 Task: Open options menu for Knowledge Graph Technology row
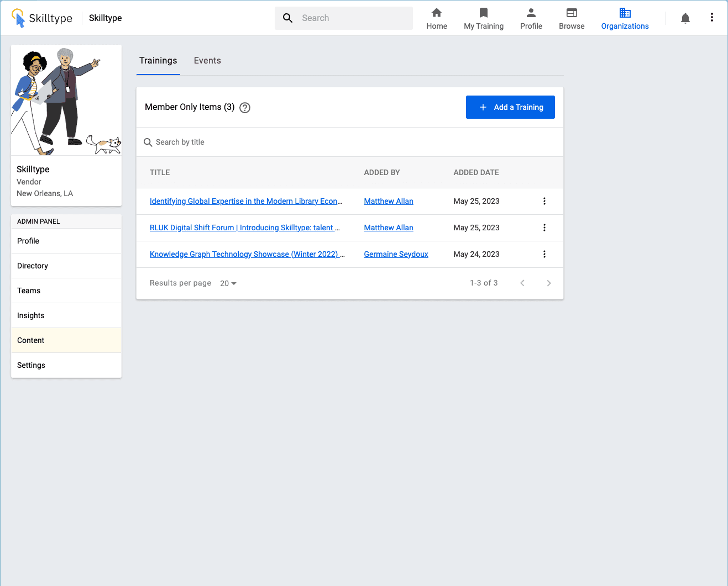pyautogui.click(x=544, y=254)
